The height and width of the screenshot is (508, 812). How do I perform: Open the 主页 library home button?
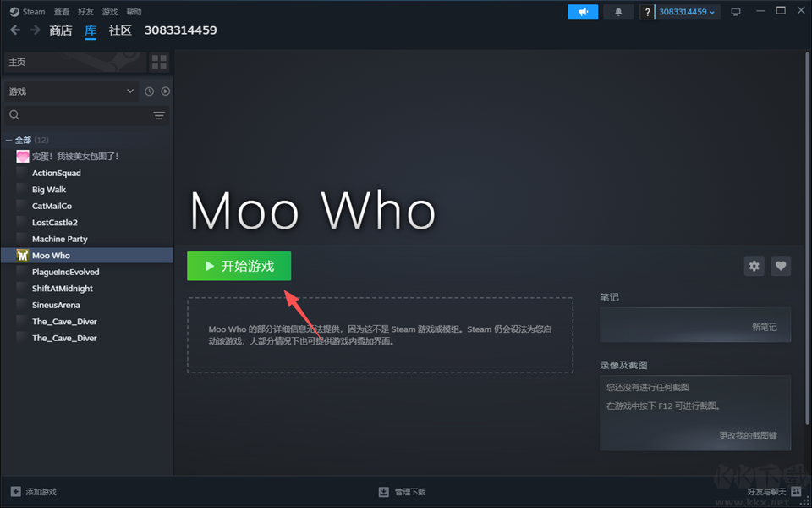[x=75, y=62]
